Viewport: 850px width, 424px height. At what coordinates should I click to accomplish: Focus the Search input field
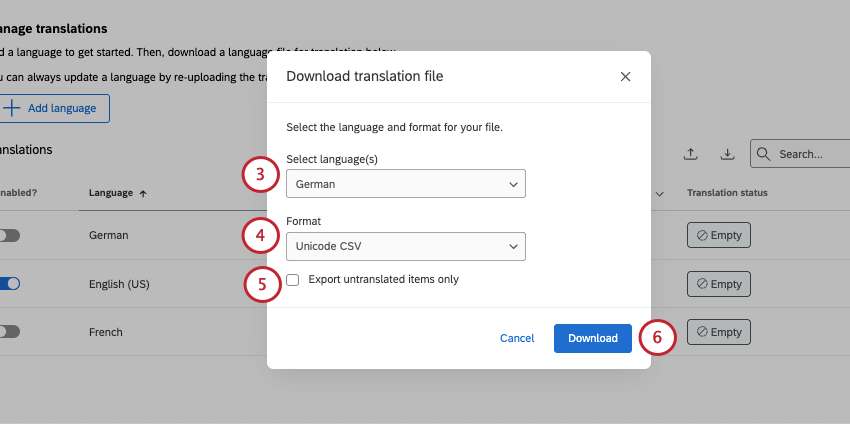(810, 154)
